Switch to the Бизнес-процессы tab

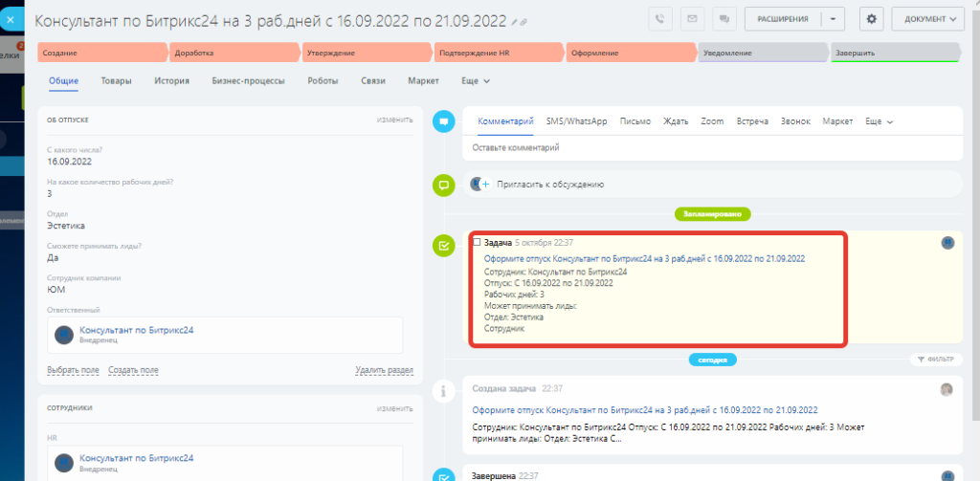(249, 81)
